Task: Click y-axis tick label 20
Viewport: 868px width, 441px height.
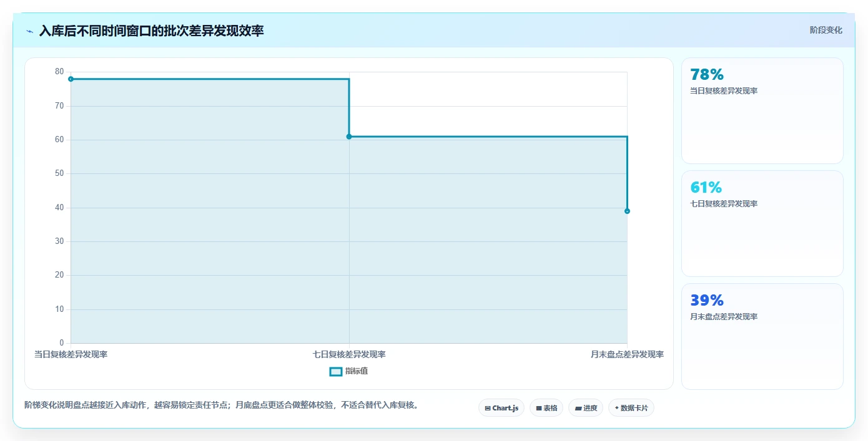Action: 59,275
